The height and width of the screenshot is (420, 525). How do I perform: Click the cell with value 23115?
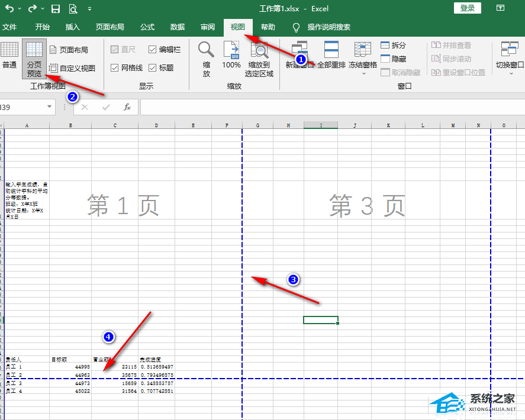point(115,367)
